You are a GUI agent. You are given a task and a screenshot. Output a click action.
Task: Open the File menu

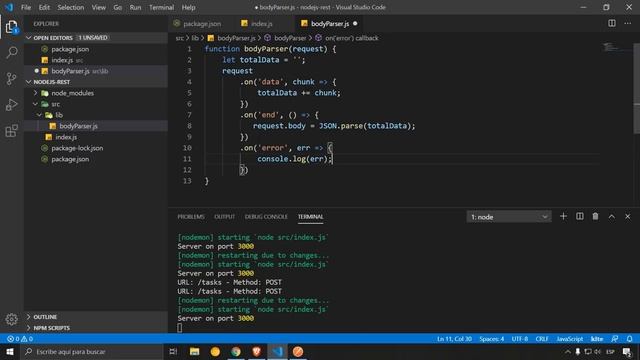[x=26, y=7]
